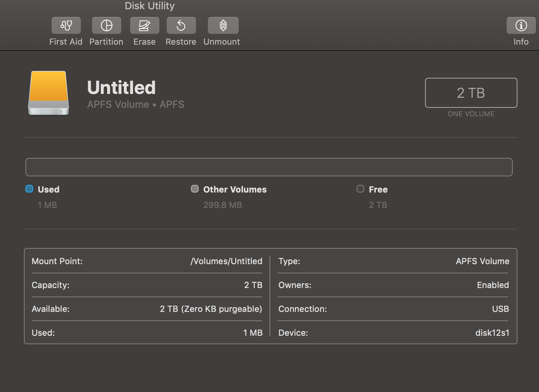Image resolution: width=539 pixels, height=392 pixels.
Task: Click the Type label
Action: point(289,261)
